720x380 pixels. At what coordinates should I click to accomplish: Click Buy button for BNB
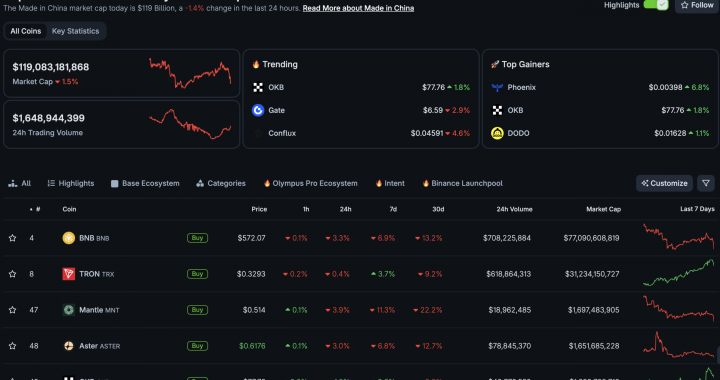(197, 238)
